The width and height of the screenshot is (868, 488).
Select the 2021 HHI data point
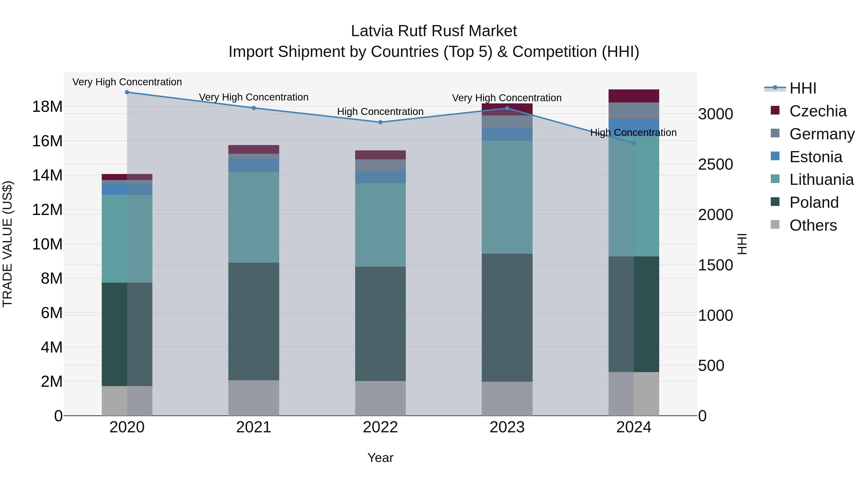[x=254, y=108]
